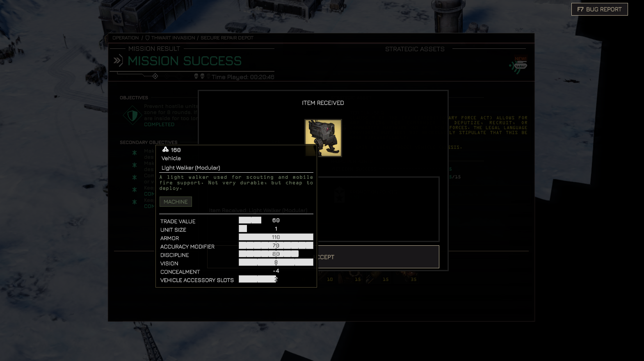Click the Armor stat bar showing 110
Image resolution: width=644 pixels, height=361 pixels.
276,237
